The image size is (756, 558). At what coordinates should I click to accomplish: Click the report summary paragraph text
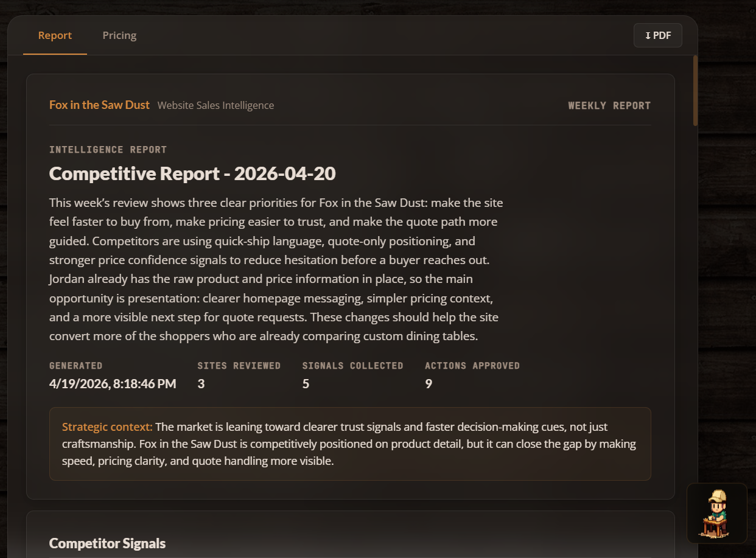(277, 269)
